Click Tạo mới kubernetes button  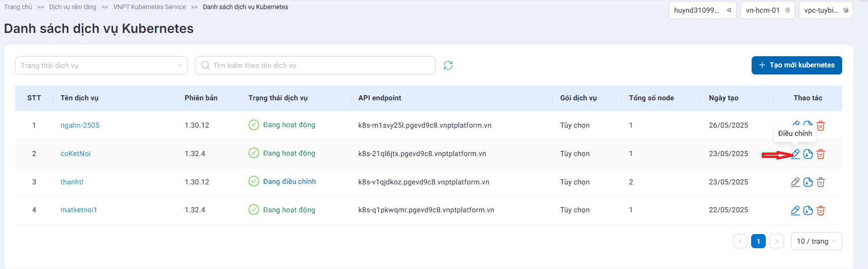pos(796,65)
